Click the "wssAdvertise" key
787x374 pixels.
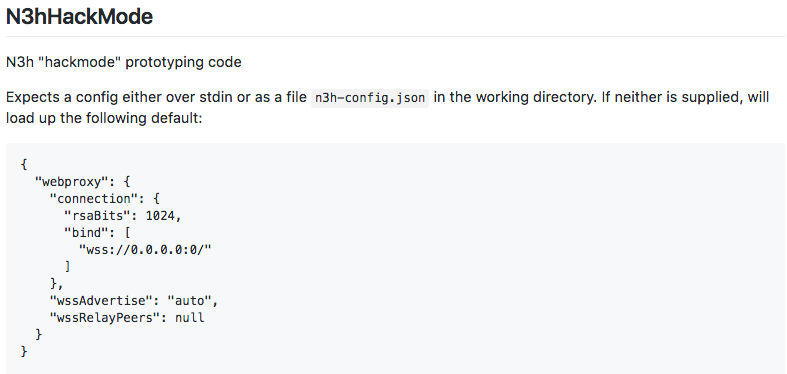pos(104,301)
